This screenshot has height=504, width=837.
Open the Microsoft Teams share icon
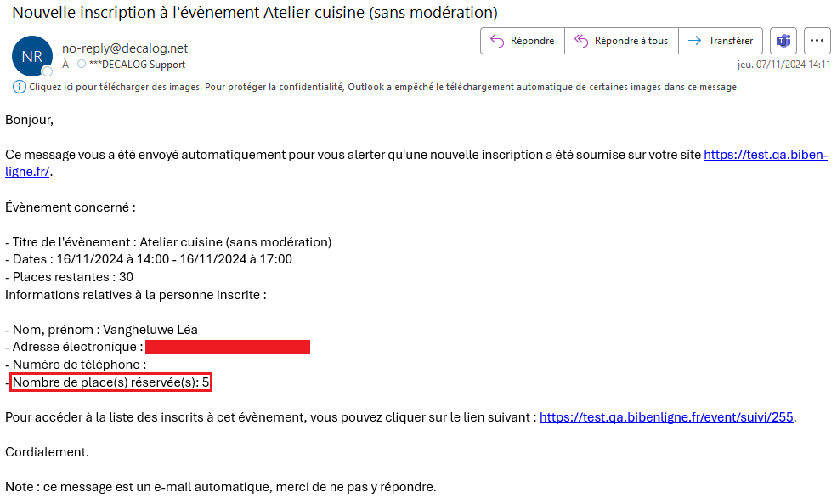[x=783, y=41]
